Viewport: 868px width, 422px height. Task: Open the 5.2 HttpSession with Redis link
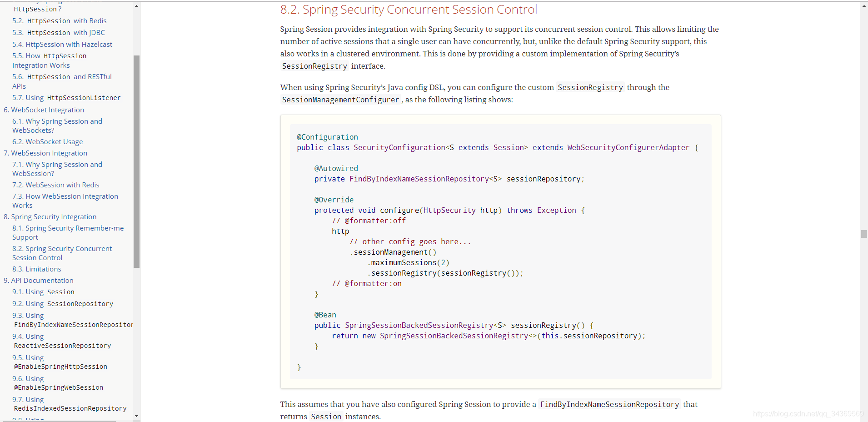point(60,21)
